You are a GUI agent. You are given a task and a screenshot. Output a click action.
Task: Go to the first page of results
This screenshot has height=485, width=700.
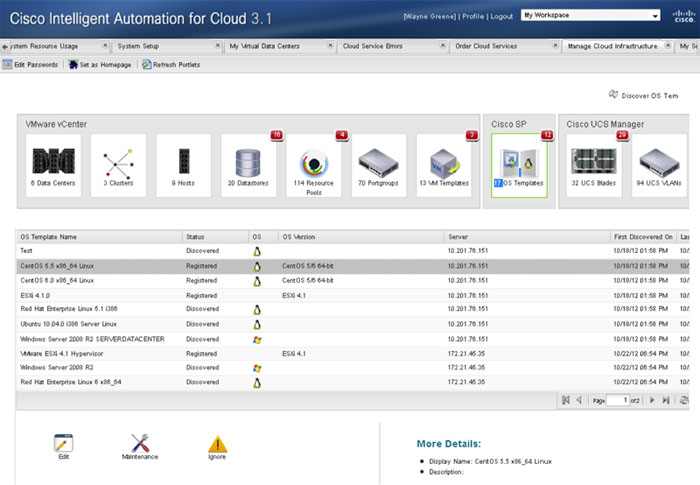pyautogui.click(x=566, y=400)
